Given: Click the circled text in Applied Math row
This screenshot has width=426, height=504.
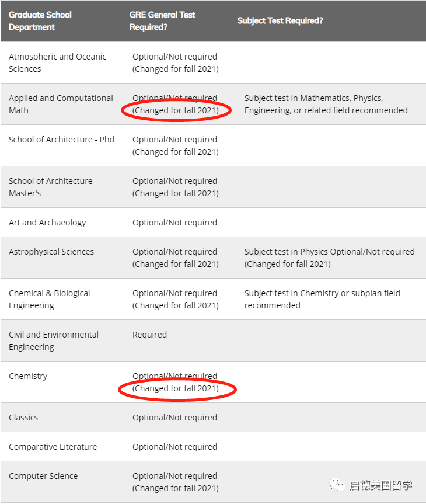Looking at the screenshot, I should (176, 110).
